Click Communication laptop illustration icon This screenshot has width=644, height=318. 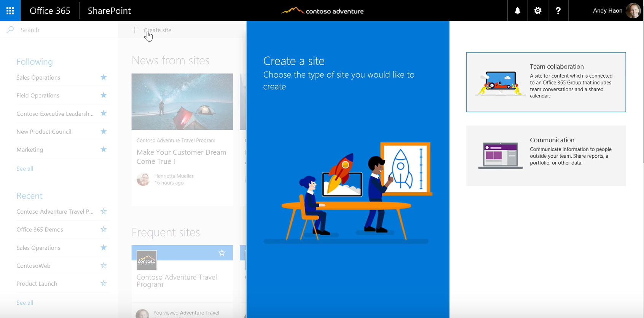point(501,155)
